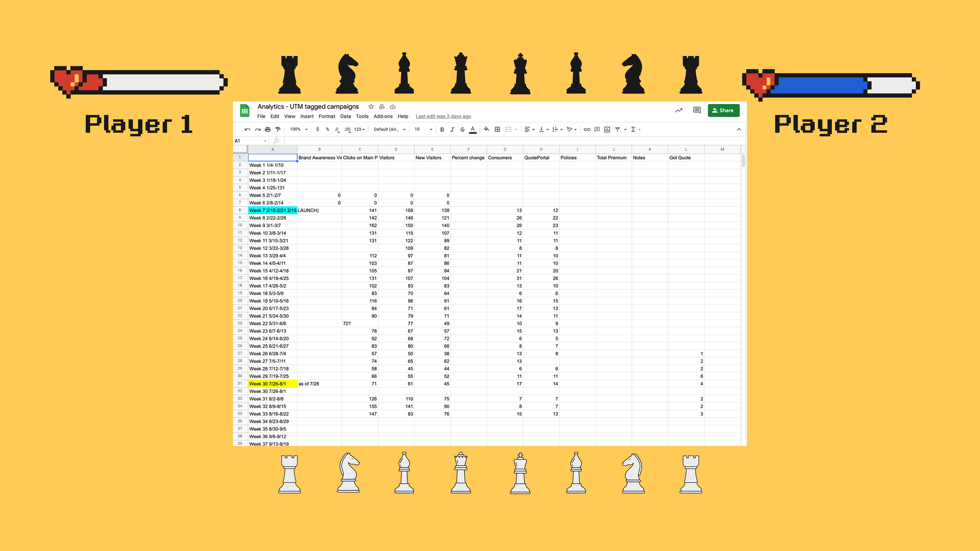Click the Insert link icon
Image resolution: width=980 pixels, height=551 pixels.
587,129
